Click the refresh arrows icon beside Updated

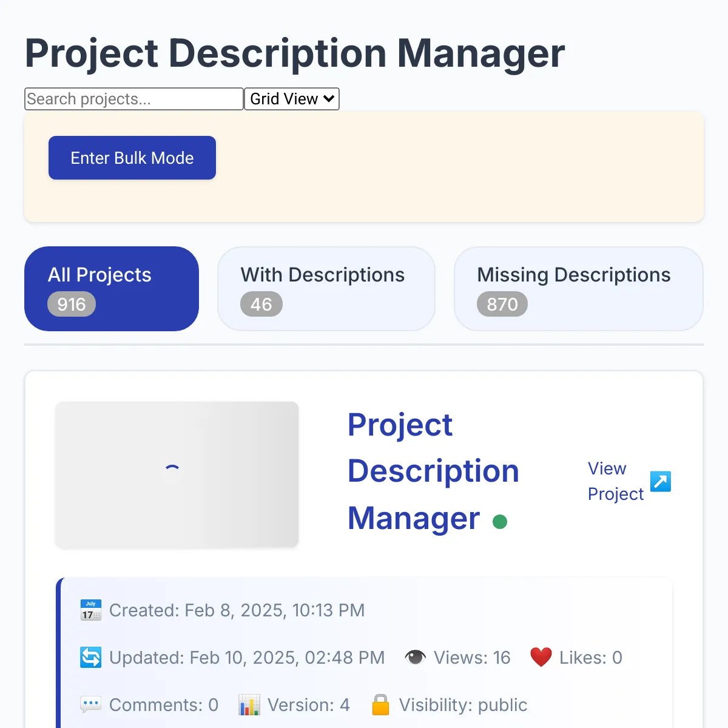91,658
